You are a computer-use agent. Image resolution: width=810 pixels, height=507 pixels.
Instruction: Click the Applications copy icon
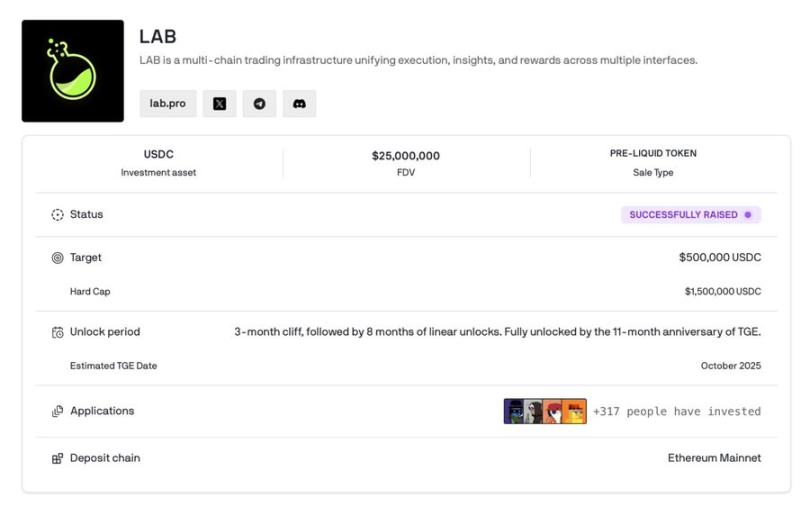(57, 411)
